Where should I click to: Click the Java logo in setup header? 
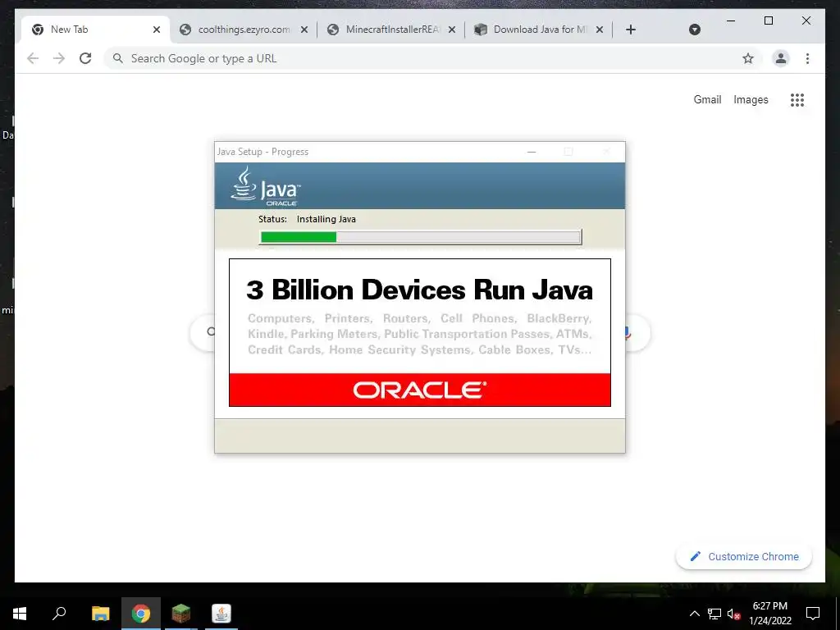266,186
